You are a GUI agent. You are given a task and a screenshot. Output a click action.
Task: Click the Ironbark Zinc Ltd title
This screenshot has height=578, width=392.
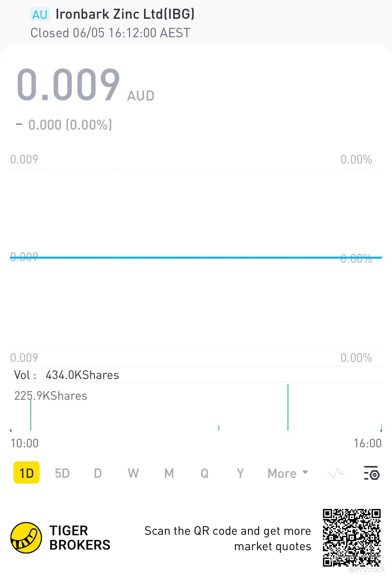click(125, 14)
